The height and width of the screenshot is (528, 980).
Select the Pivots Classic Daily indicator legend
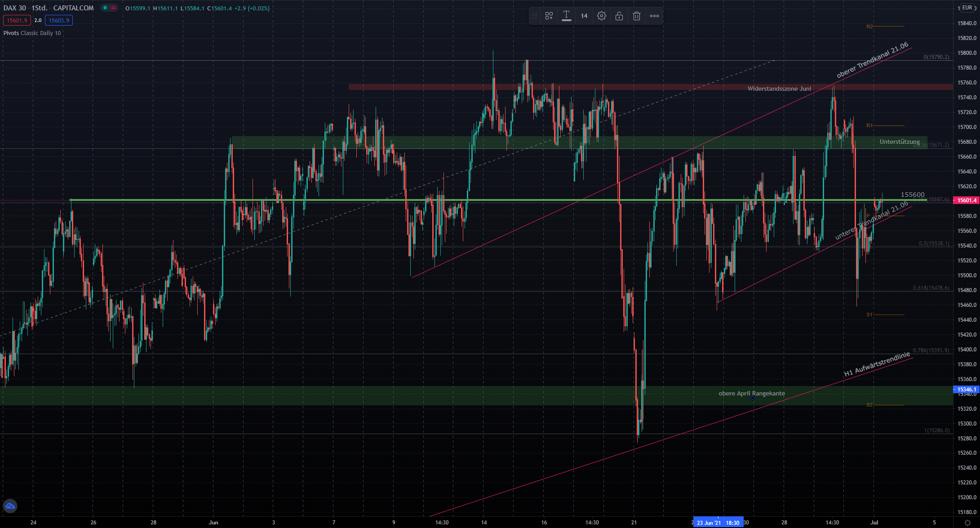pos(32,33)
